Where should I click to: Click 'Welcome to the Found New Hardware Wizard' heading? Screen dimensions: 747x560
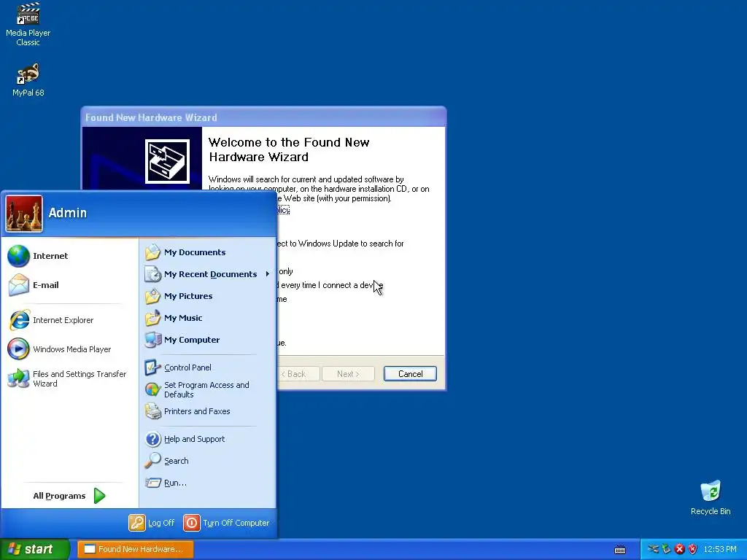pos(289,149)
